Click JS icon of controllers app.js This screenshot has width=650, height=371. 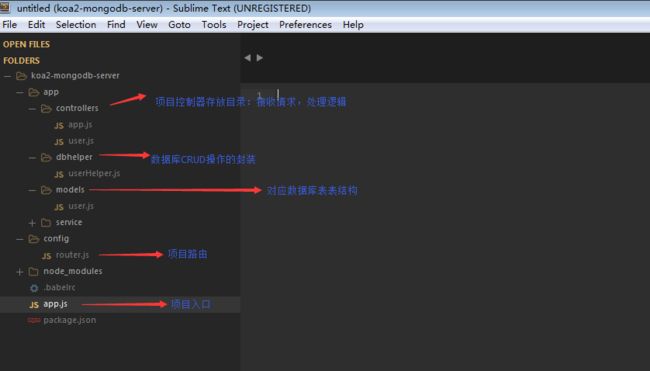[x=59, y=126]
